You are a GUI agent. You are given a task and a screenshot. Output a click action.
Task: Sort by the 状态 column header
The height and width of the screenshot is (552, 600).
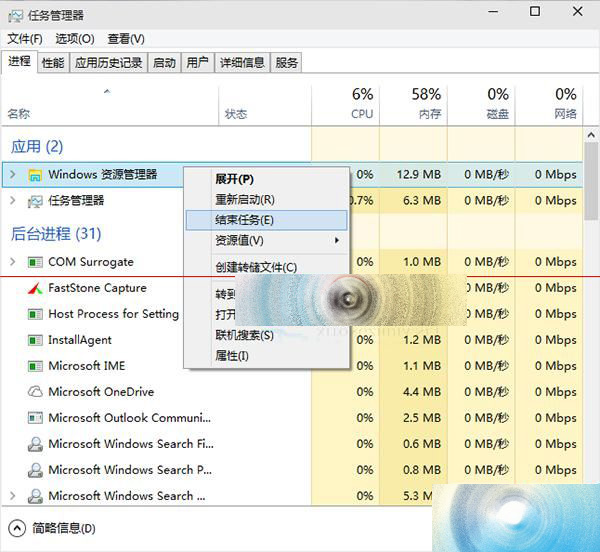click(x=236, y=114)
